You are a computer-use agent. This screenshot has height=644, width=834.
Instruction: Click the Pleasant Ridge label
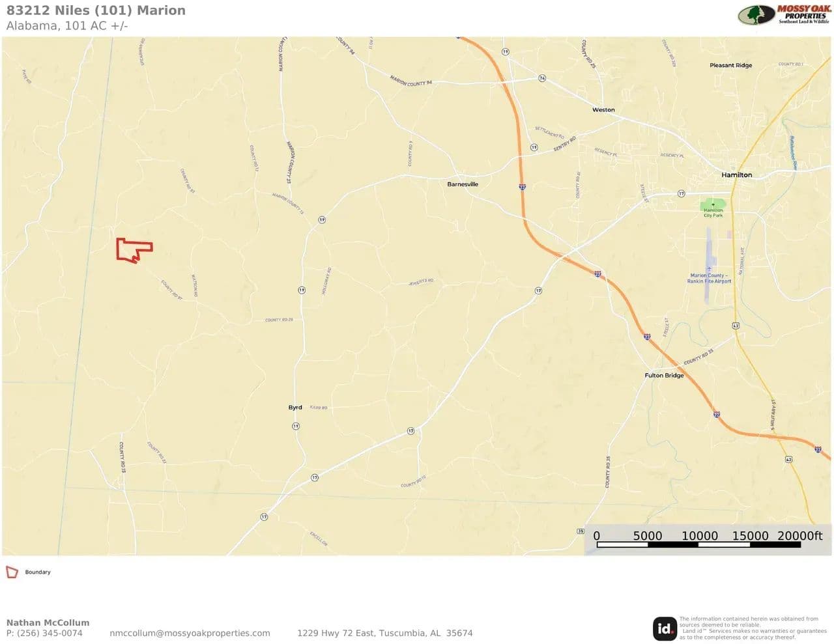(730, 66)
